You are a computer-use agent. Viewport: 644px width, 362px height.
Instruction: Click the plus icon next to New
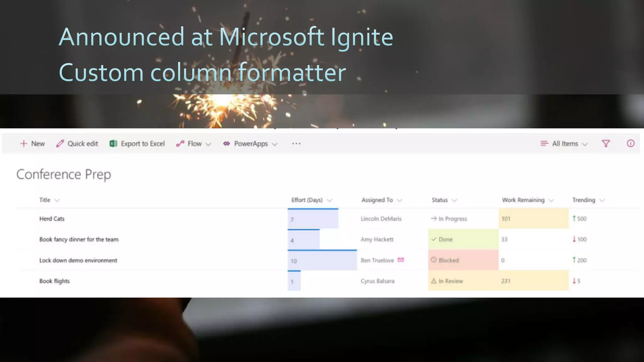tap(24, 144)
